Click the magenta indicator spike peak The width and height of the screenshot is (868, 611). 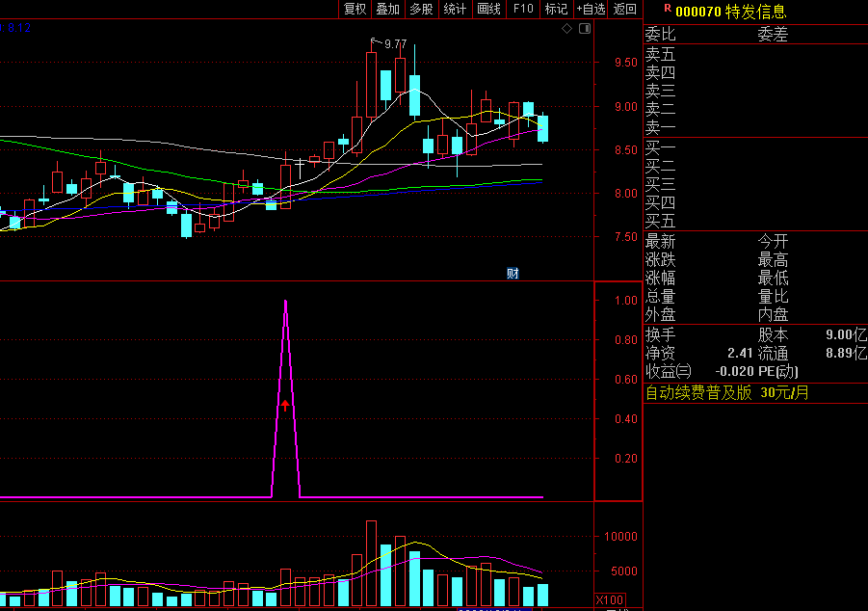pos(285,302)
